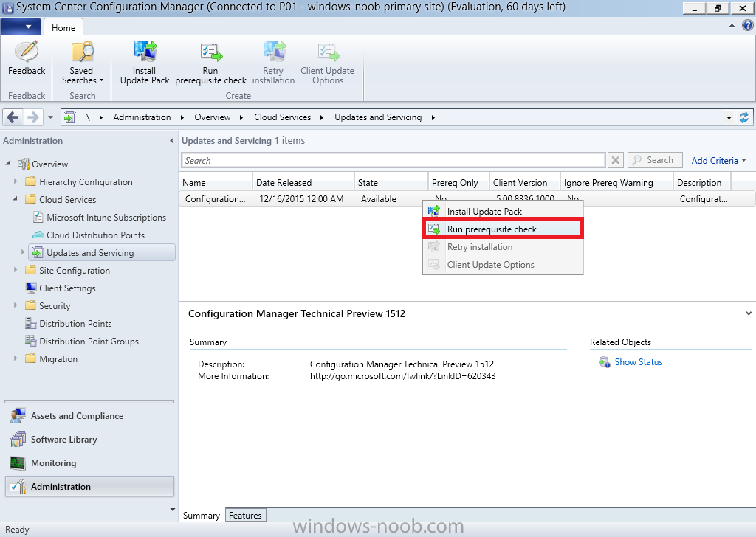The width and height of the screenshot is (756, 537).
Task: Collapse the details pane chevron
Action: pyautogui.click(x=749, y=313)
